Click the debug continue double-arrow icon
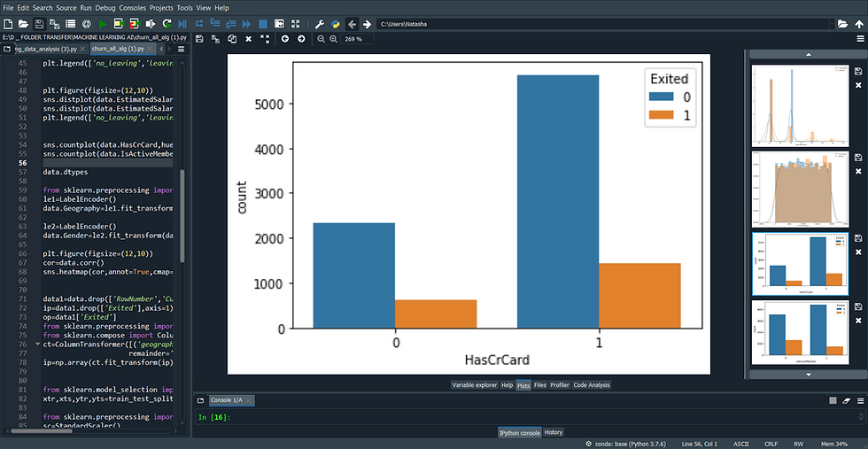 click(x=247, y=24)
